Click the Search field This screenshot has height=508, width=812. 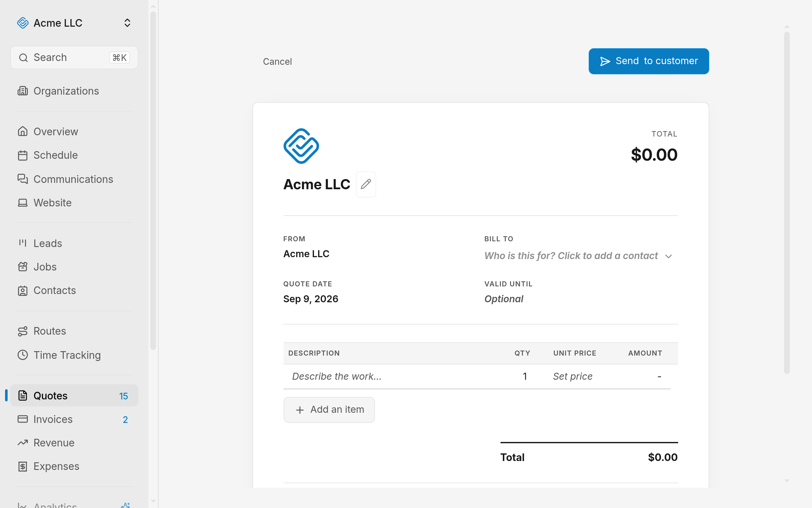click(74, 57)
